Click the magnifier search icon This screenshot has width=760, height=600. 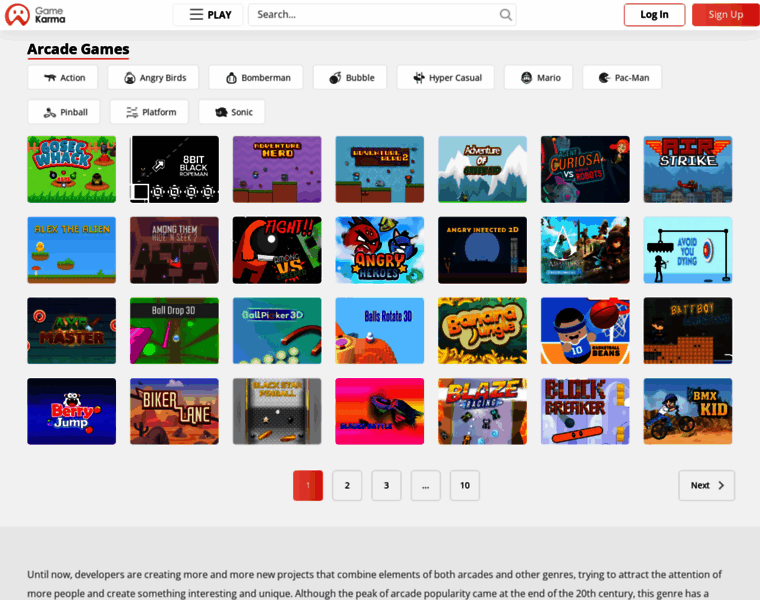[506, 15]
